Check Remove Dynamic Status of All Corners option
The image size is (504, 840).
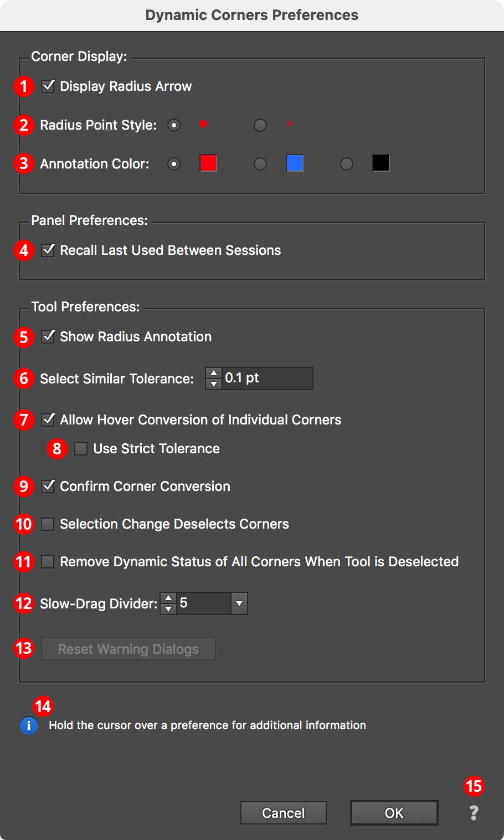[48, 562]
